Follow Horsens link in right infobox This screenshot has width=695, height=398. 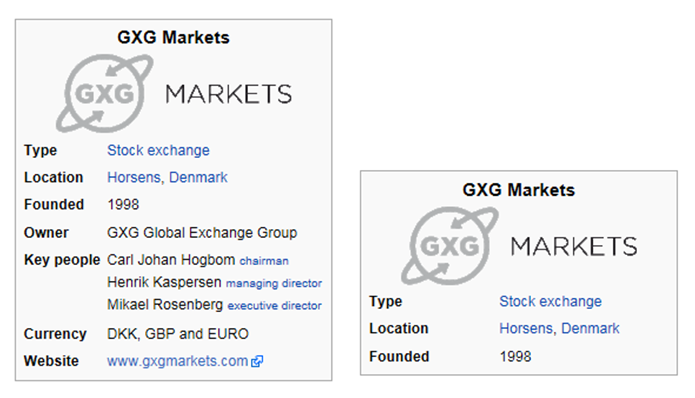pyautogui.click(x=526, y=328)
